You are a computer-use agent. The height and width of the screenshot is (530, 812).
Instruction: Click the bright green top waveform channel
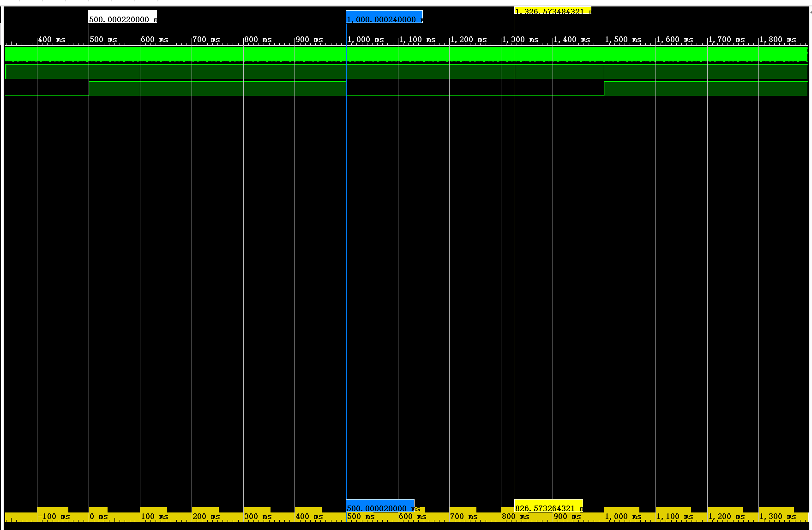click(x=406, y=54)
